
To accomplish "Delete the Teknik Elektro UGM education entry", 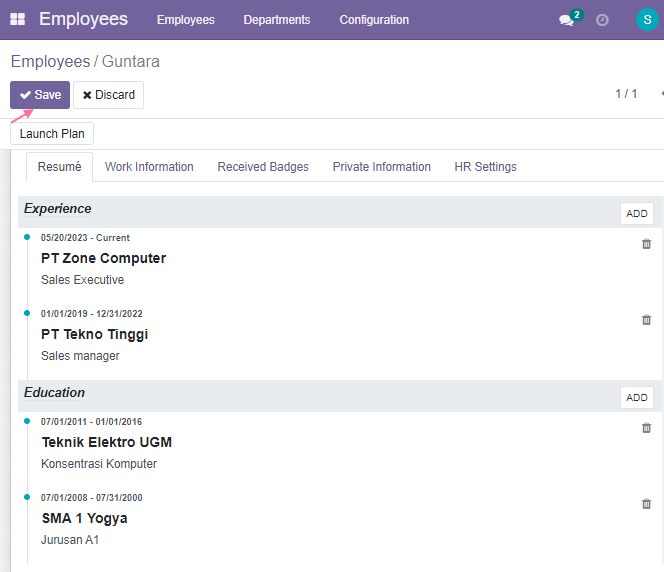I will (646, 428).
